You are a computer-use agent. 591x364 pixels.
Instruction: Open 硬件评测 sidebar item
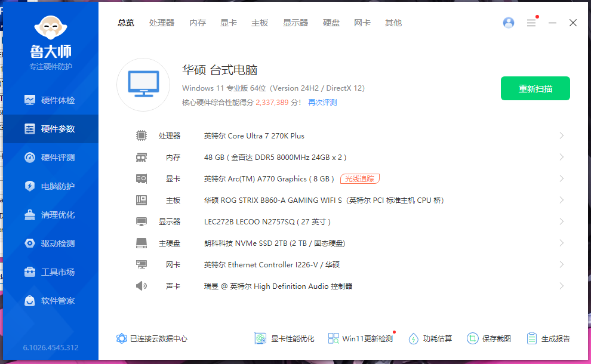[51, 158]
